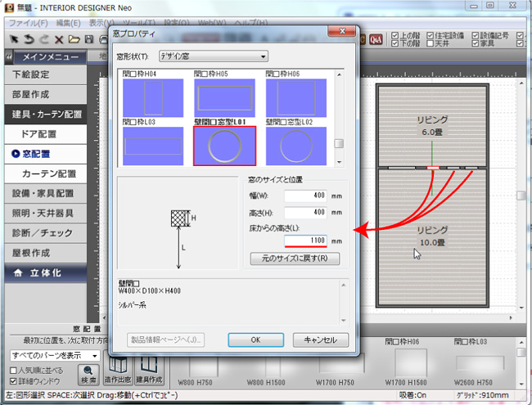532x405 pixels.
Task: Click the Q&A help icon
Action: tap(376, 38)
